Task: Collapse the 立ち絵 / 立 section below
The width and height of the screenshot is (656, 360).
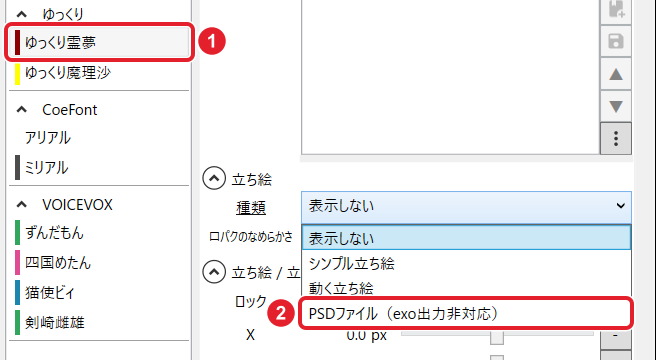Action: point(214,272)
